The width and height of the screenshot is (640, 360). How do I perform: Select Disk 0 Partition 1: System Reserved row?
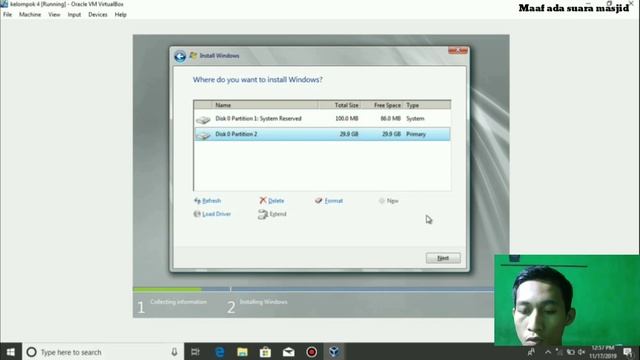[322, 118]
